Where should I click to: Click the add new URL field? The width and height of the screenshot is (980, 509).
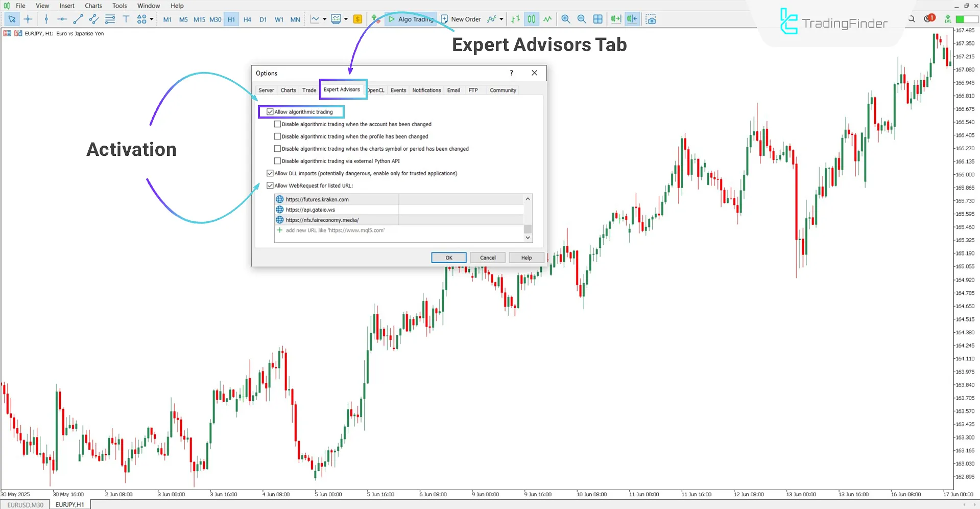pyautogui.click(x=335, y=230)
